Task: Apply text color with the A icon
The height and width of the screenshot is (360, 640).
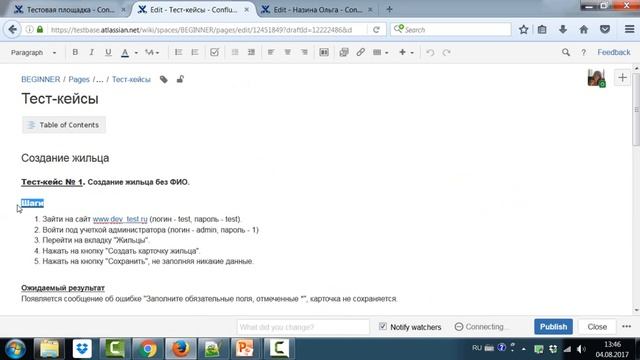Action: (x=125, y=52)
